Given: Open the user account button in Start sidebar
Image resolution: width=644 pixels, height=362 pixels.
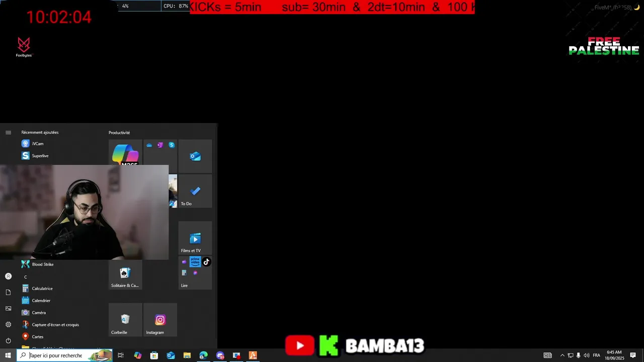Looking at the screenshot, I should (x=8, y=277).
